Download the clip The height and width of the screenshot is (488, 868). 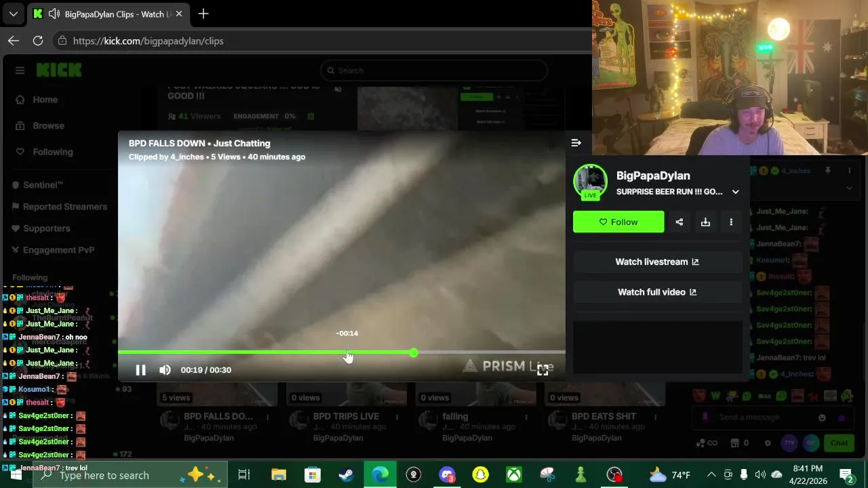[x=705, y=222]
